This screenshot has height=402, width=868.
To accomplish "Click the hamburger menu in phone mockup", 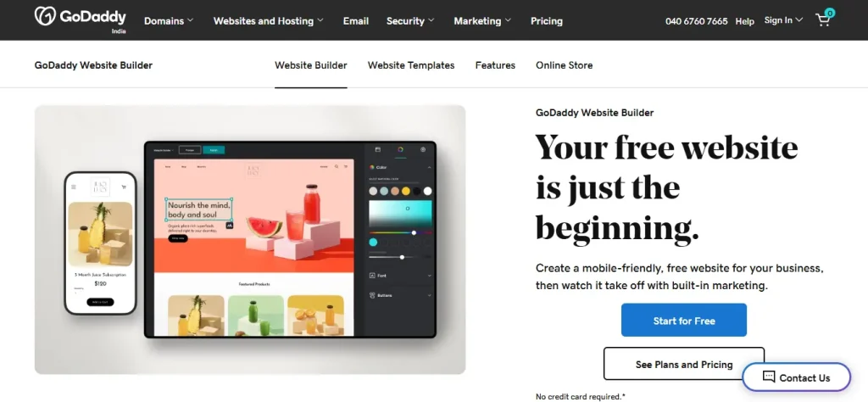I will pos(74,187).
